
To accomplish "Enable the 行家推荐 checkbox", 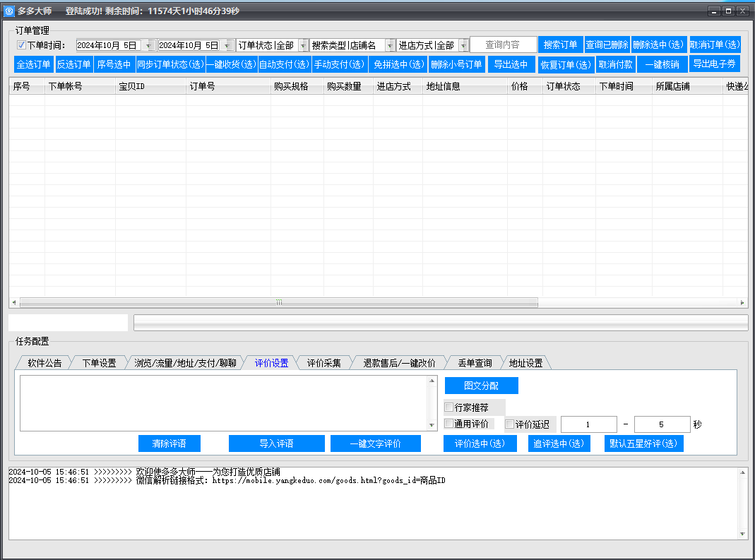I will (449, 407).
